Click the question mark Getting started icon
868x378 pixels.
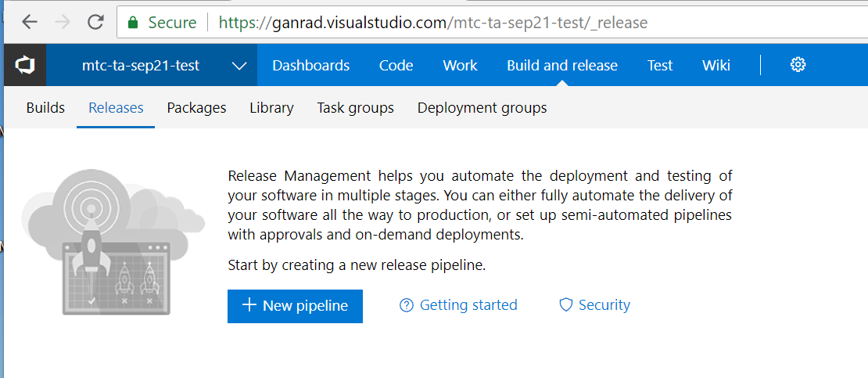pos(407,305)
